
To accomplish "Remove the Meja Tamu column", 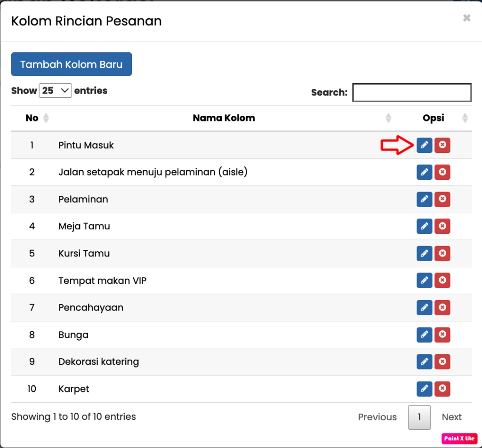I will coord(442,226).
